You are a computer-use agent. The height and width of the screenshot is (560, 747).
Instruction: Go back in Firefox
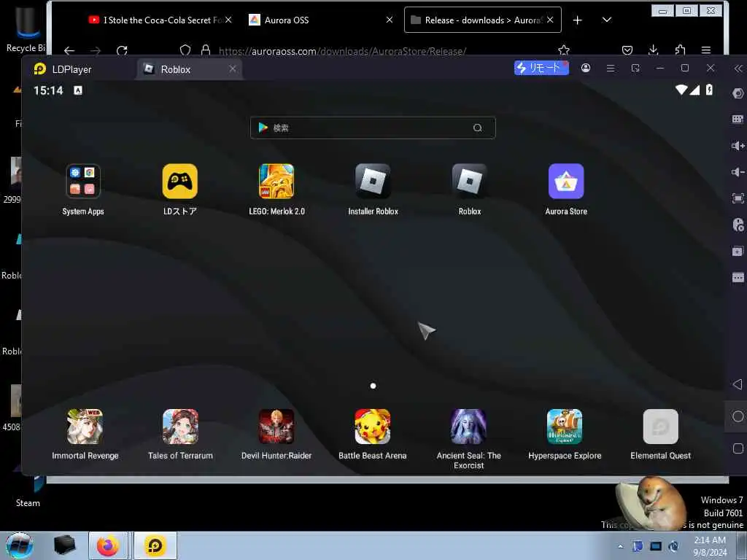pyautogui.click(x=69, y=50)
